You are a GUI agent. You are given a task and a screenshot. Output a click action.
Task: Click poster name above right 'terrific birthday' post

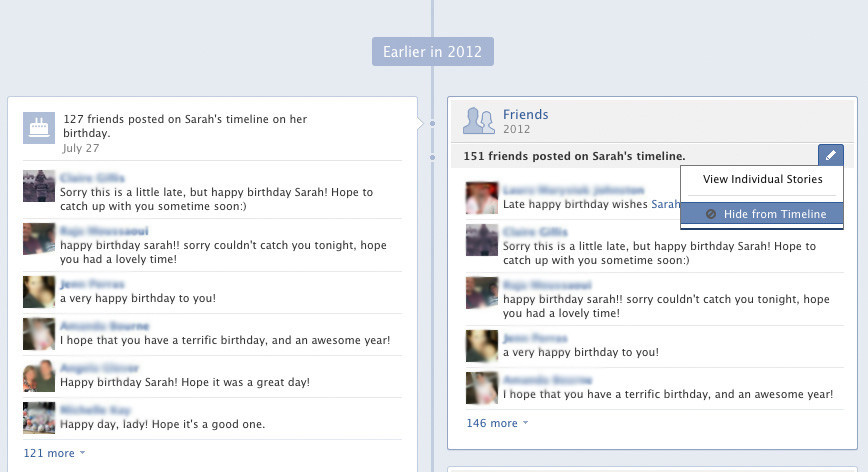coord(547,380)
